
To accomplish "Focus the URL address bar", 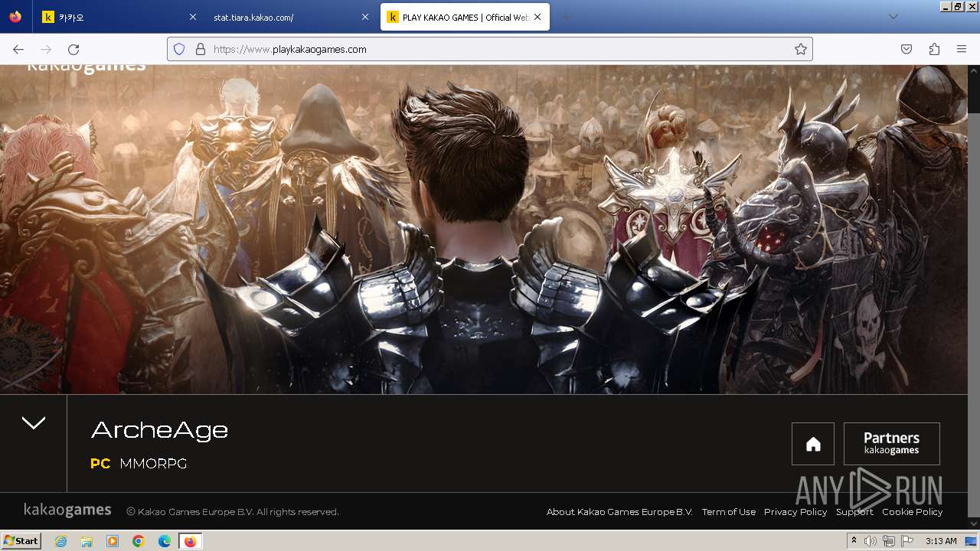I will [x=490, y=49].
